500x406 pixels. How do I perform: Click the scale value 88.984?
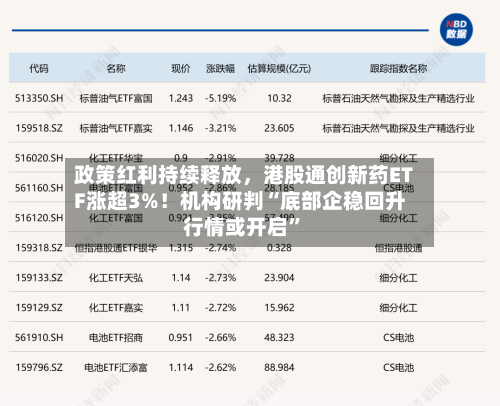pos(279,368)
